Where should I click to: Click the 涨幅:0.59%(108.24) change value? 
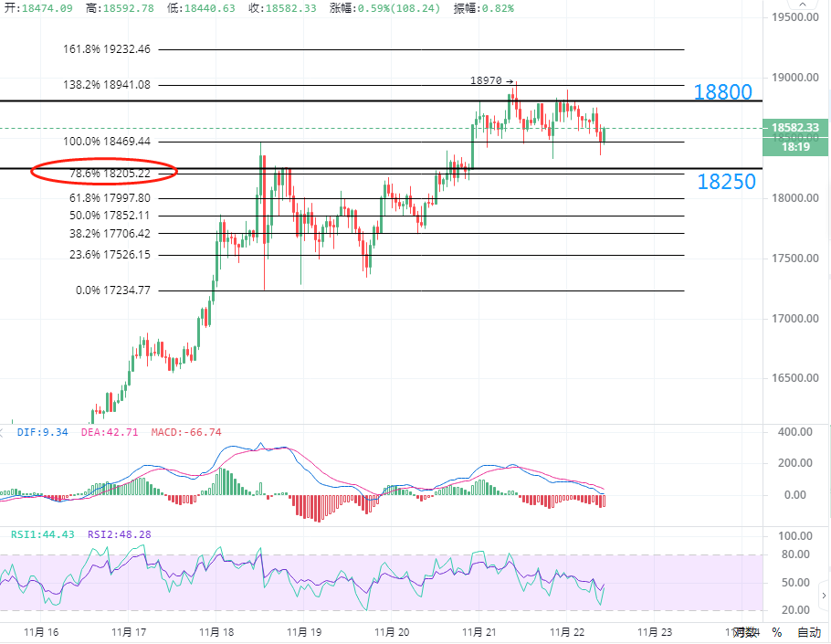pos(384,8)
